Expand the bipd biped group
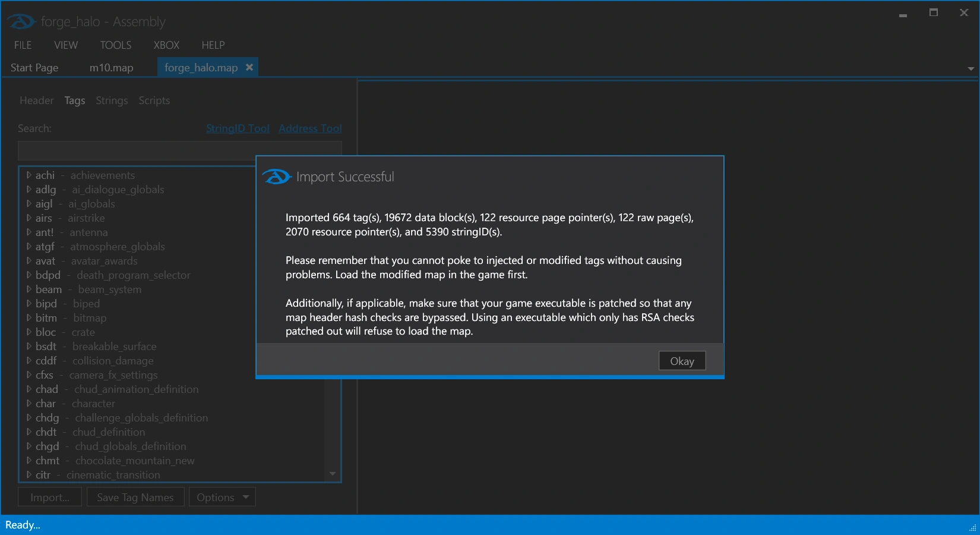The height and width of the screenshot is (535, 980). pyautogui.click(x=29, y=304)
